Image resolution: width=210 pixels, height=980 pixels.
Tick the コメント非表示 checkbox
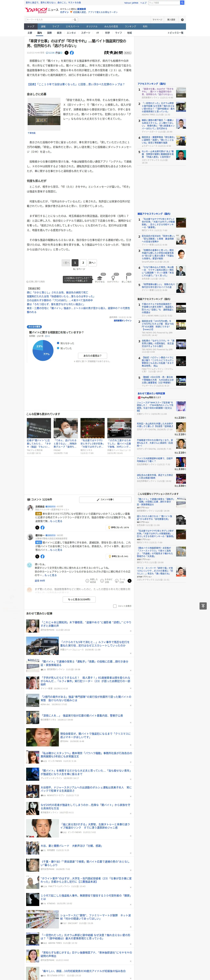[x=115, y=606]
